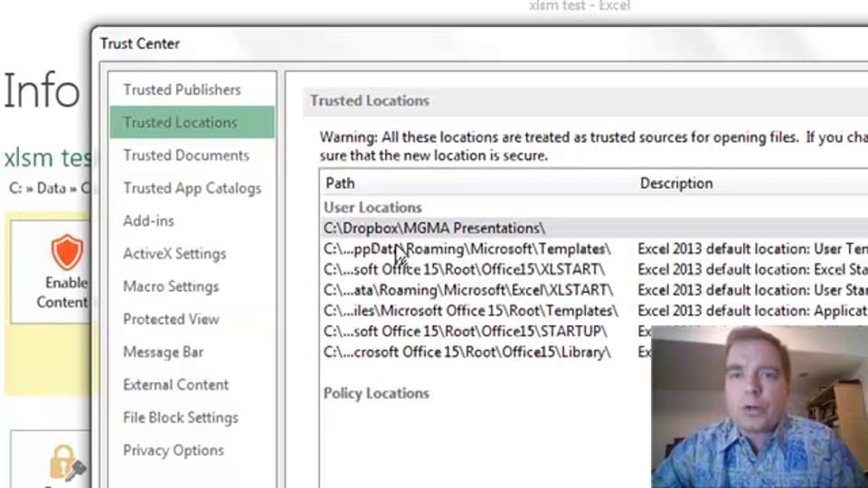Open ActiveX Settings page
This screenshot has height=488, width=868.
tap(175, 253)
